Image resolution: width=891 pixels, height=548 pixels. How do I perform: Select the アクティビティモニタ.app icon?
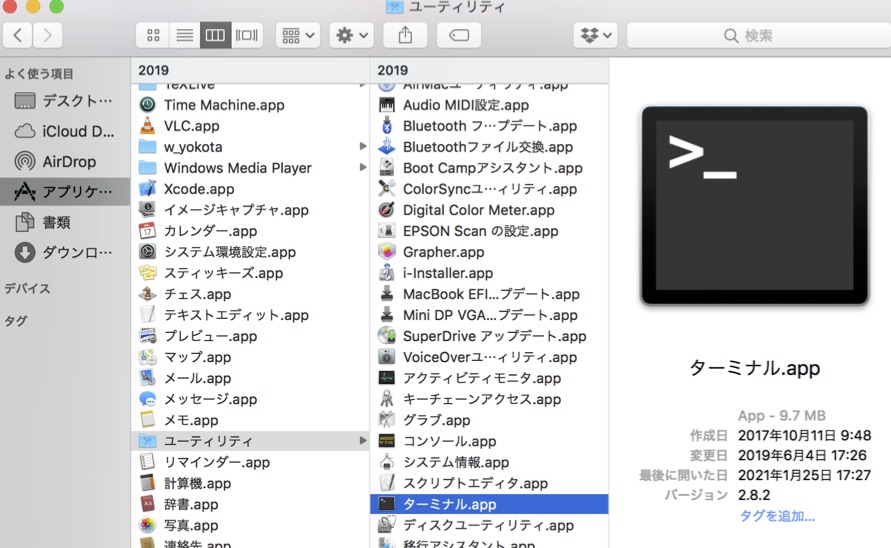click(386, 377)
